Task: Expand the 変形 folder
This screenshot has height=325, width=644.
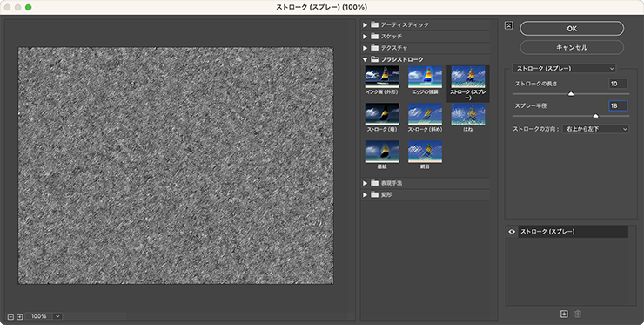Action: (x=365, y=194)
